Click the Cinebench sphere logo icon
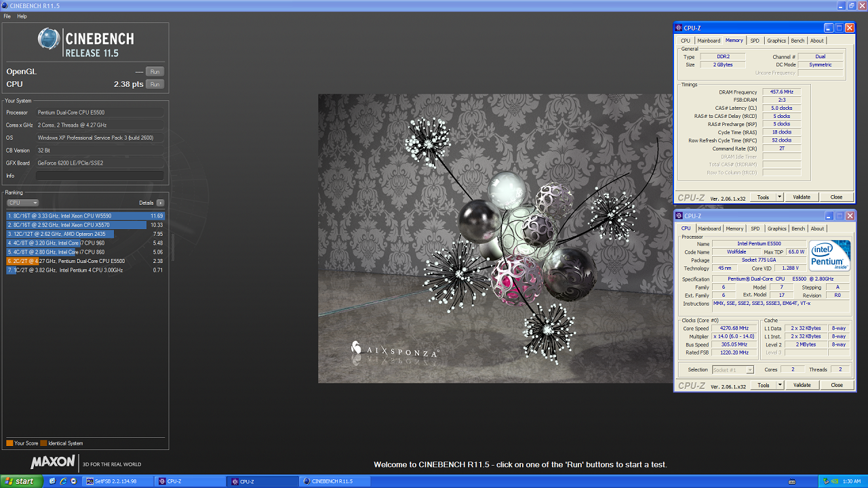This screenshot has width=868, height=488. pos(49,39)
